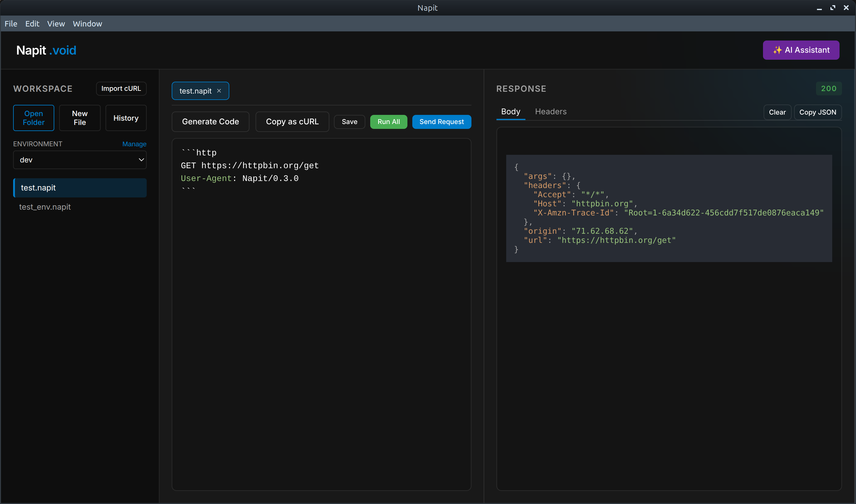Select test.napit in workspace list
This screenshot has height=504, width=856.
tap(80, 187)
